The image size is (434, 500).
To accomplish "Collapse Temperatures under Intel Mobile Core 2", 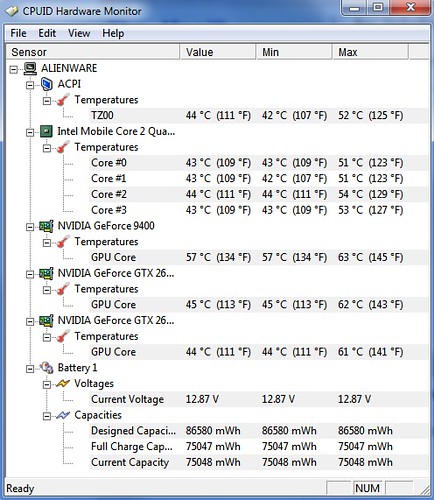I will (47, 148).
